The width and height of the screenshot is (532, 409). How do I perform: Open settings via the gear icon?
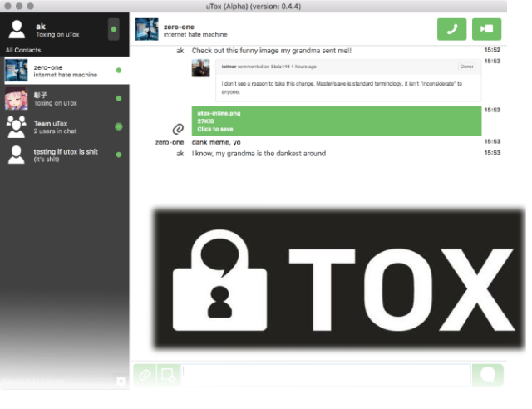pyautogui.click(x=121, y=381)
